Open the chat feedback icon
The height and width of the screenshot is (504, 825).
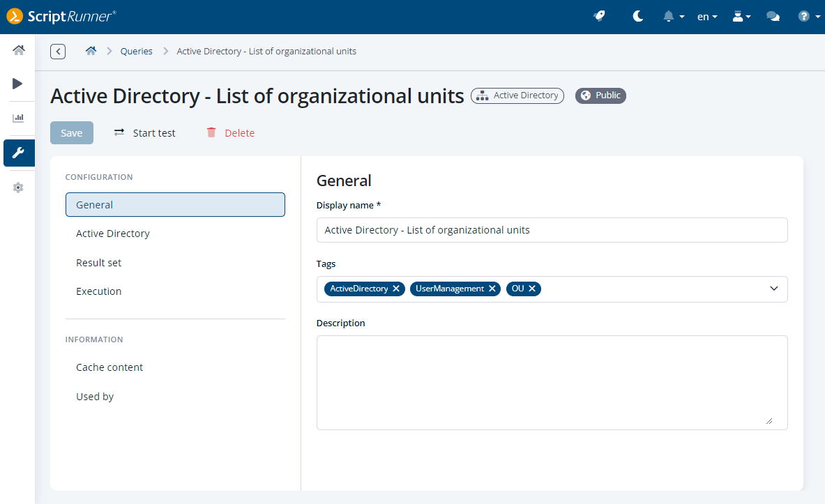(773, 17)
